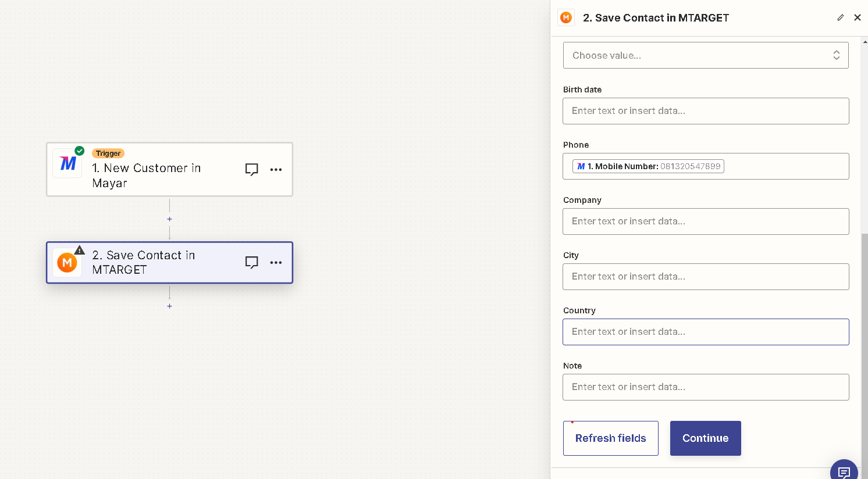Add step between trigger and action
This screenshot has height=479, width=868.
(169, 219)
